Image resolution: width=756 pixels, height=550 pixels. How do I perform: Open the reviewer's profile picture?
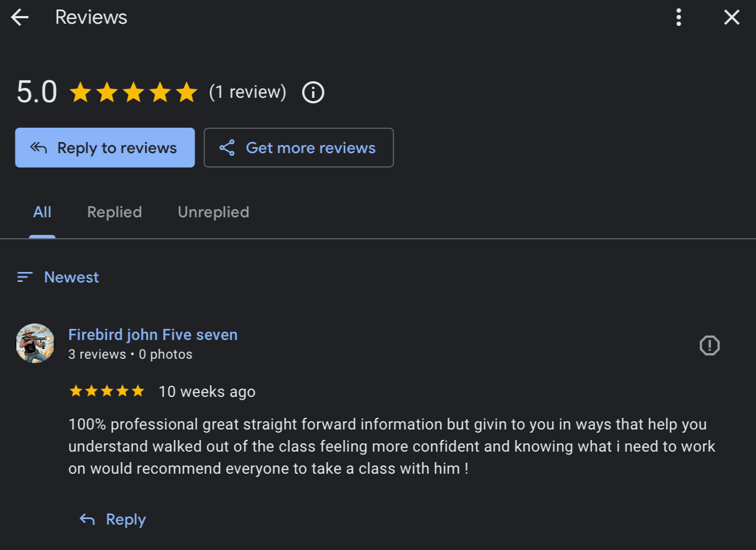pos(35,343)
